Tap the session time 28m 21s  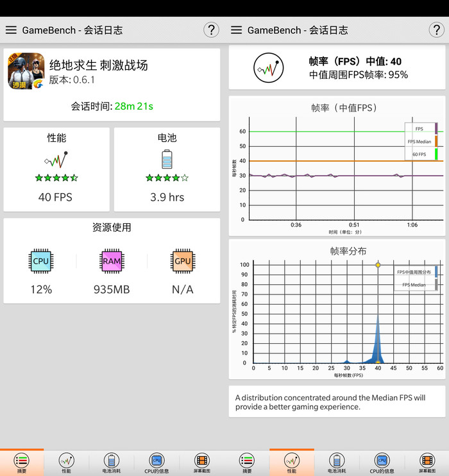[133, 106]
